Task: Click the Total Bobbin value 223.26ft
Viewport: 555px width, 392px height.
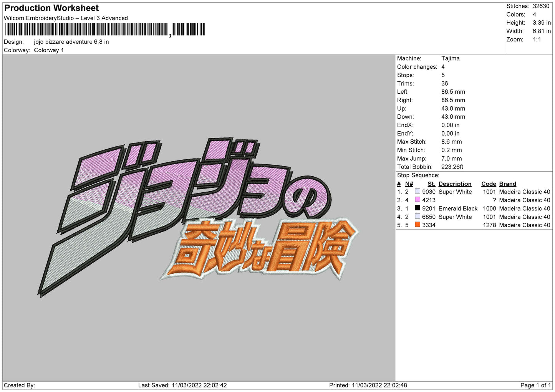Action: point(452,167)
